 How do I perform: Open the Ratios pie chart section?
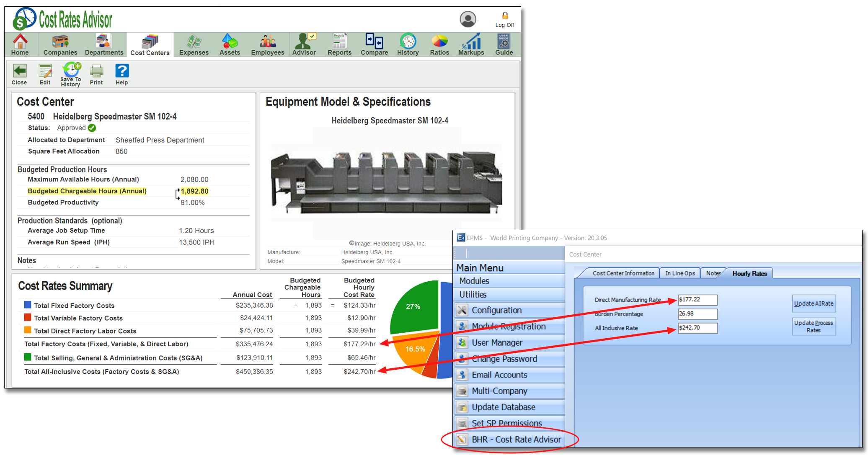pos(439,44)
